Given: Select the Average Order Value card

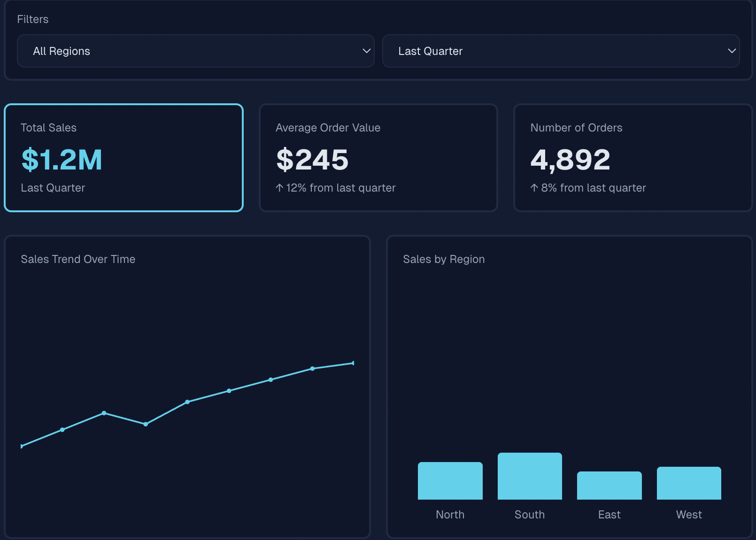Looking at the screenshot, I should [x=378, y=158].
